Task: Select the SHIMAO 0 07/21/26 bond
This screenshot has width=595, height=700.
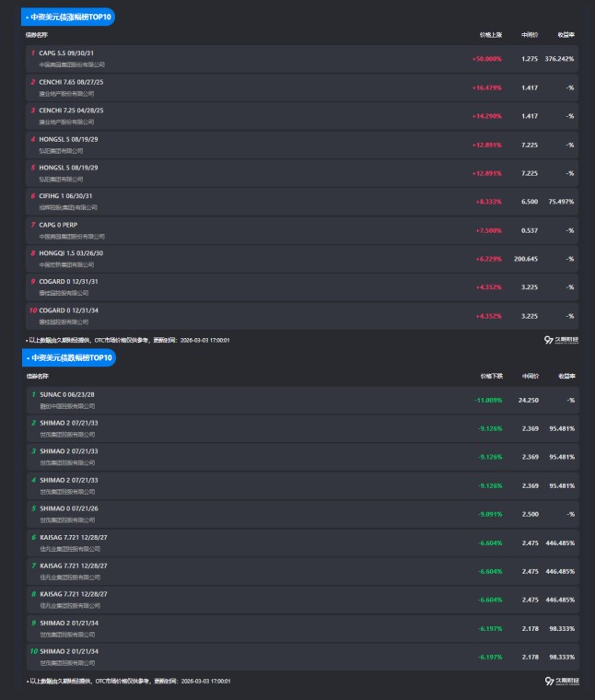Action: 68,508
